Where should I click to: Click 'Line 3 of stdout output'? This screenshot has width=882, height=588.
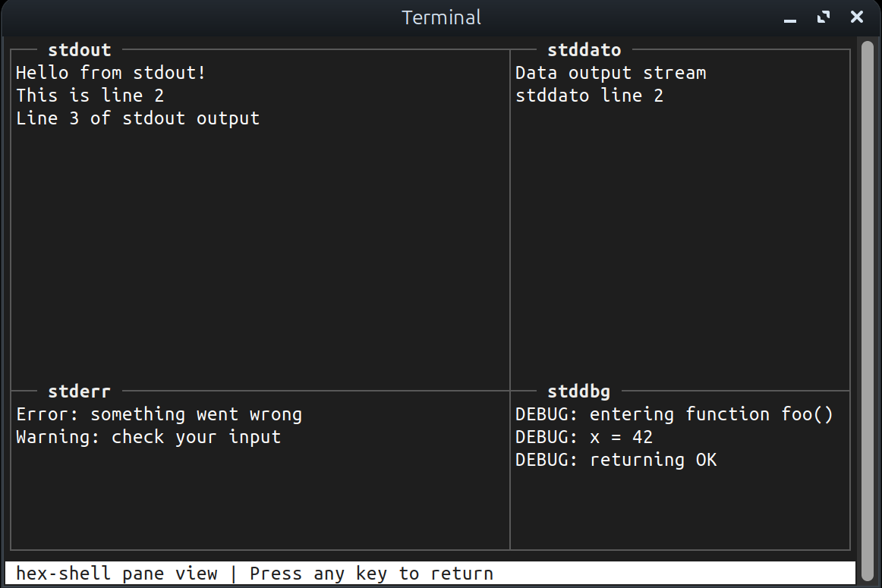pos(138,118)
